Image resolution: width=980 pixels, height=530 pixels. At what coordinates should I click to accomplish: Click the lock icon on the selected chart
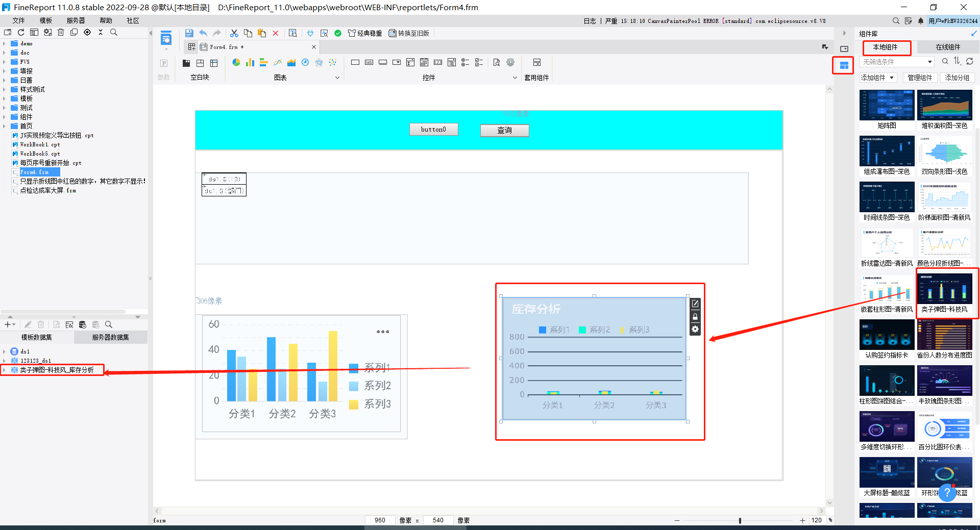[x=695, y=317]
